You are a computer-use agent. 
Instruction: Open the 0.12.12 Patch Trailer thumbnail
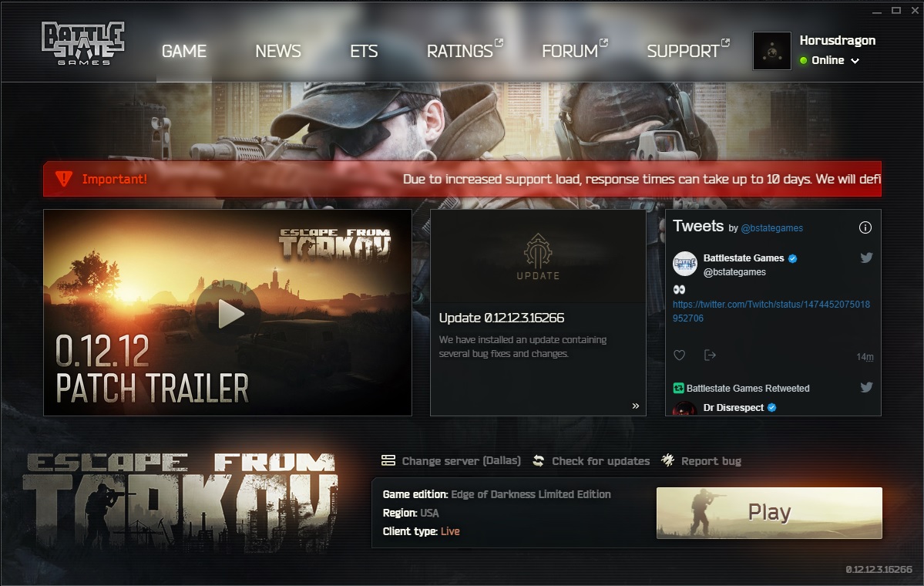(x=227, y=312)
